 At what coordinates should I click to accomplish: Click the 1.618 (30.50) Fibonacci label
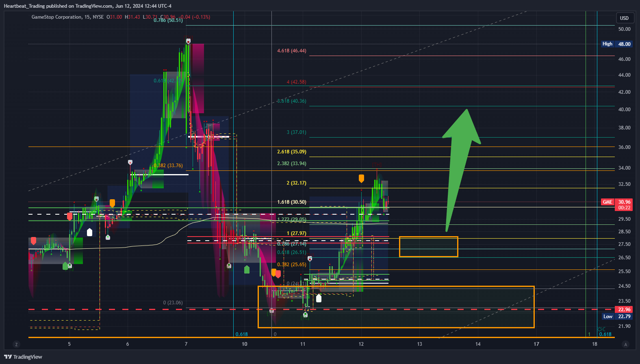tap(292, 202)
